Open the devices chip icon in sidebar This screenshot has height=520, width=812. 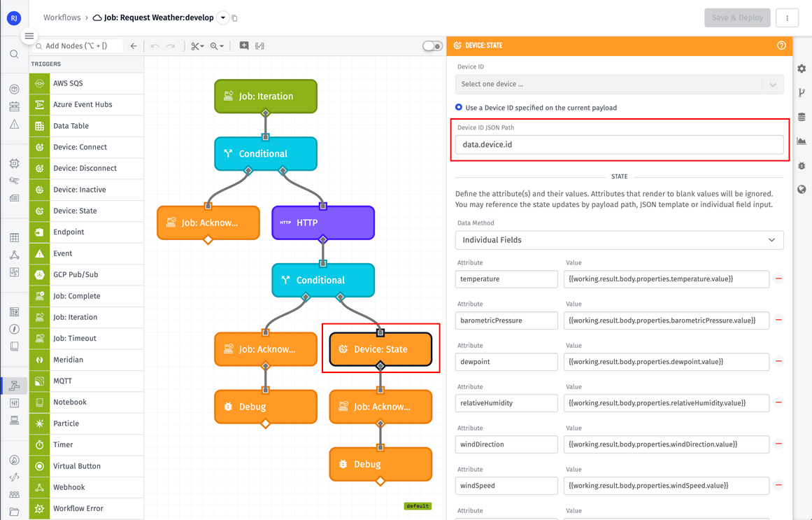15,163
